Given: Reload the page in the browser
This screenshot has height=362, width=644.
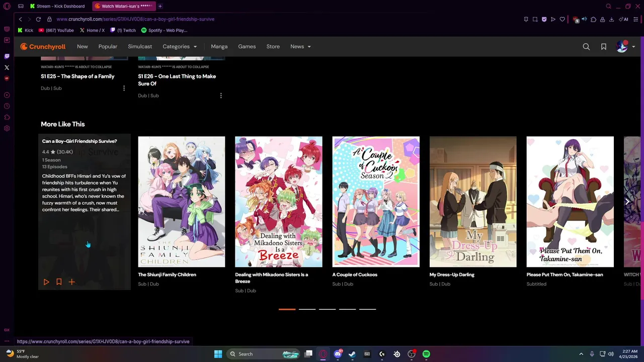Looking at the screenshot, I should tap(38, 19).
